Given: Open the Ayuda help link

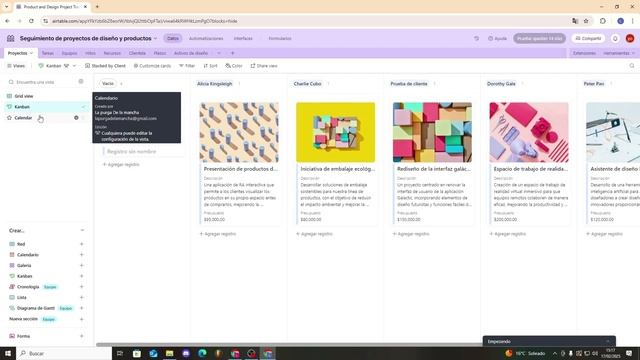Looking at the screenshot, I should click(x=497, y=38).
